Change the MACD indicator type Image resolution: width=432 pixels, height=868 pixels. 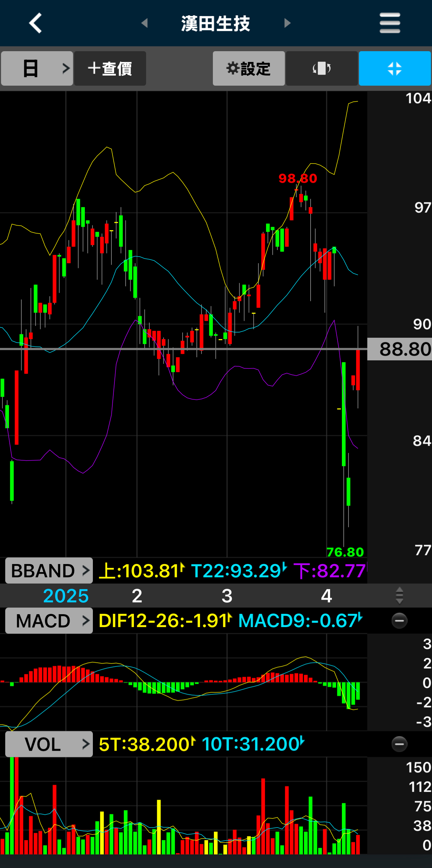pyautogui.click(x=49, y=620)
